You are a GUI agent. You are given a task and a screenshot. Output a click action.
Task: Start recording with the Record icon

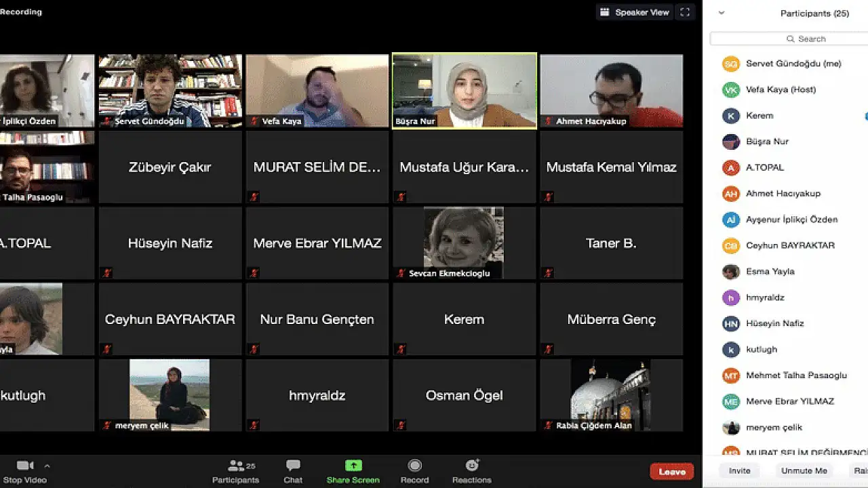pyautogui.click(x=414, y=466)
